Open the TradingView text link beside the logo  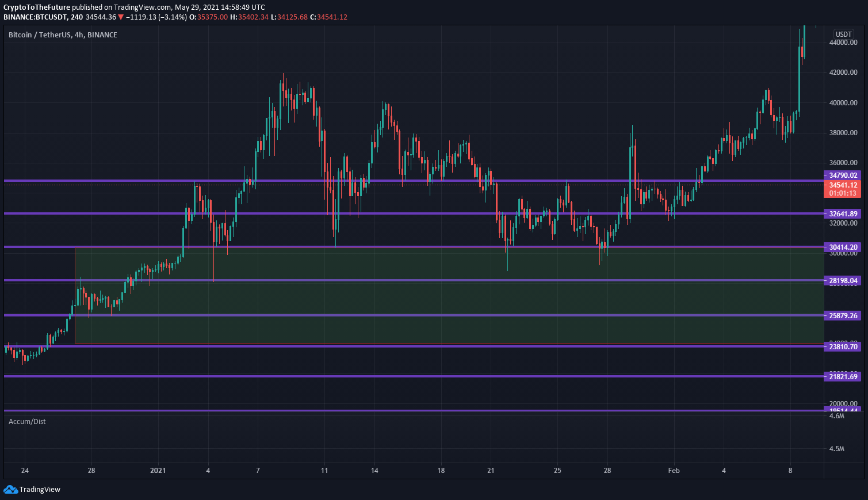pyautogui.click(x=40, y=490)
